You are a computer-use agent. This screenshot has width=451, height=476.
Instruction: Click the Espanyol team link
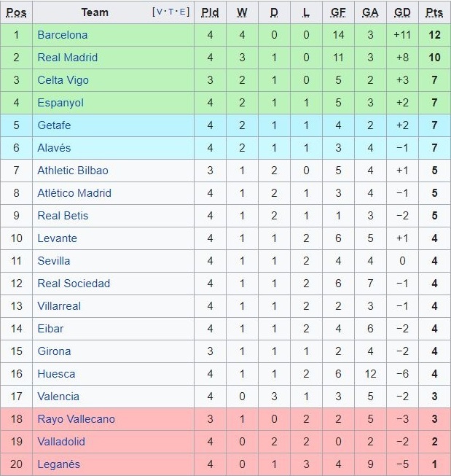pos(60,103)
